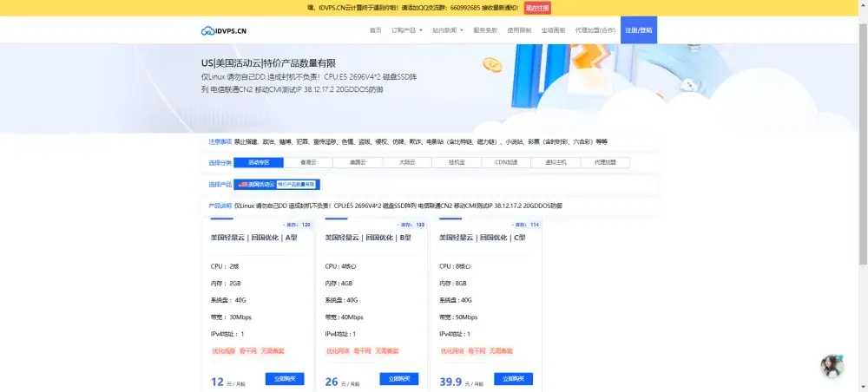This screenshot has width=868, height=392.
Task: Click the 骨干网 tag on B型 card
Action: tap(361, 351)
